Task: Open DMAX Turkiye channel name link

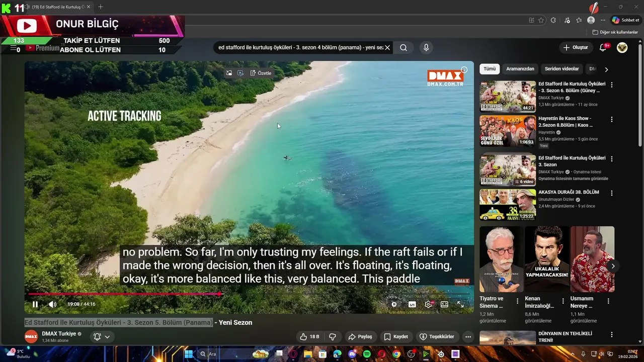Action: (x=59, y=334)
